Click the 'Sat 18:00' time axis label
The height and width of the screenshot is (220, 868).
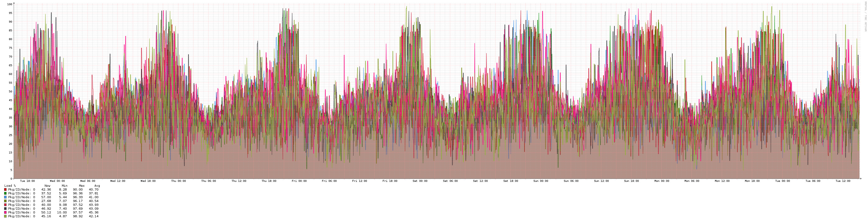[x=511, y=181]
